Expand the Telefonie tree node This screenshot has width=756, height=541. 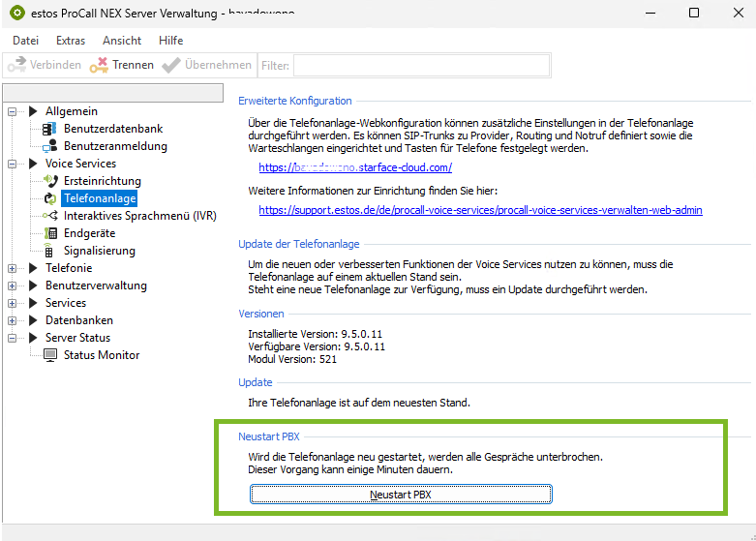pyautogui.click(x=13, y=268)
